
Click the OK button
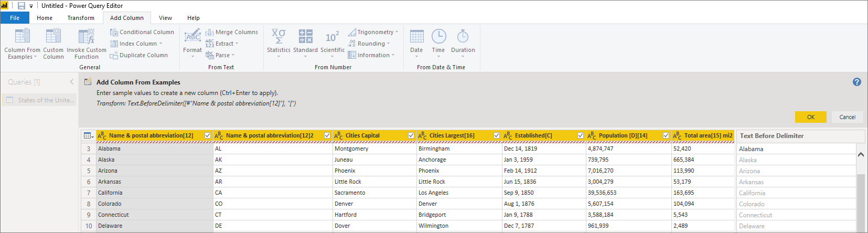coord(811,117)
